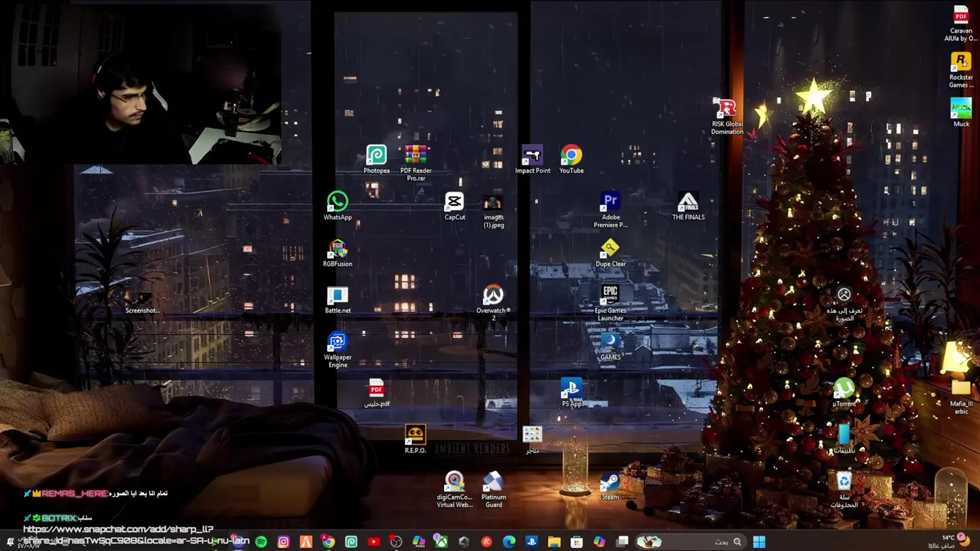Open Spotify from the taskbar
980x551 pixels.
tap(261, 542)
